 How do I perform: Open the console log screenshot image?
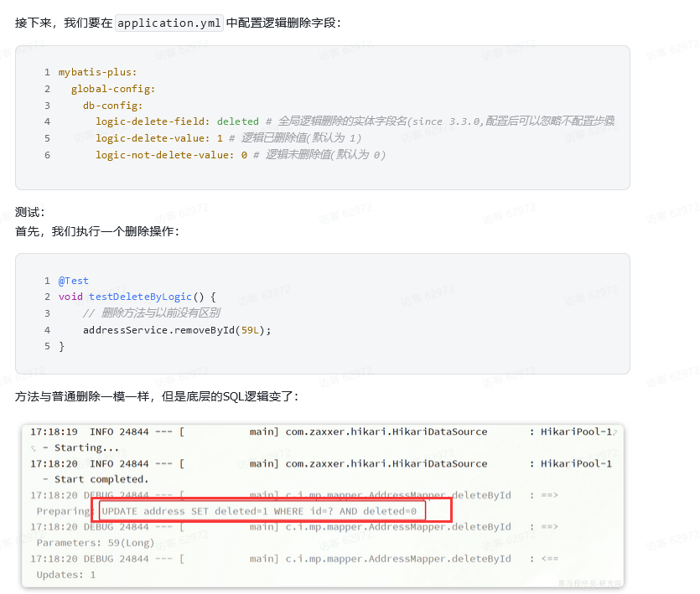322,506
